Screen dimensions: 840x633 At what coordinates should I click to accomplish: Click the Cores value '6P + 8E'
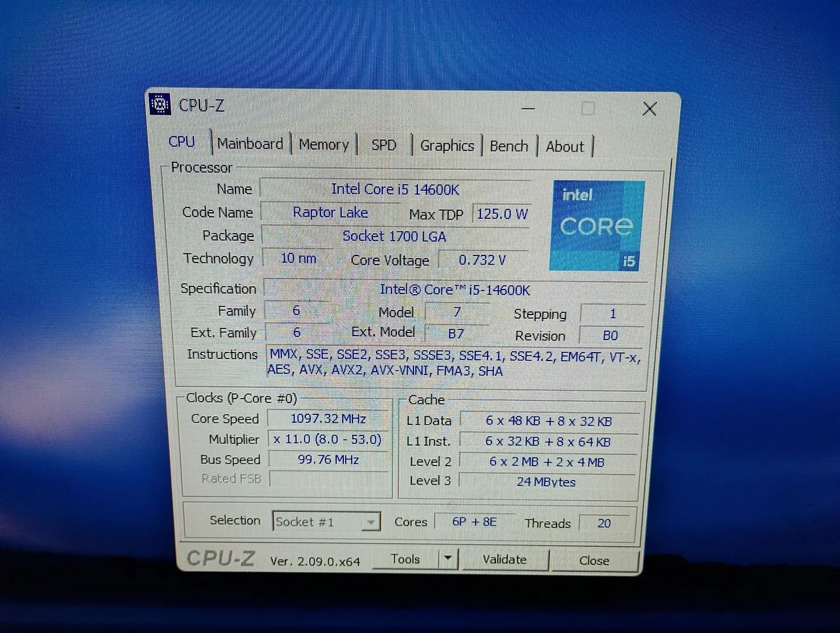pyautogui.click(x=474, y=522)
